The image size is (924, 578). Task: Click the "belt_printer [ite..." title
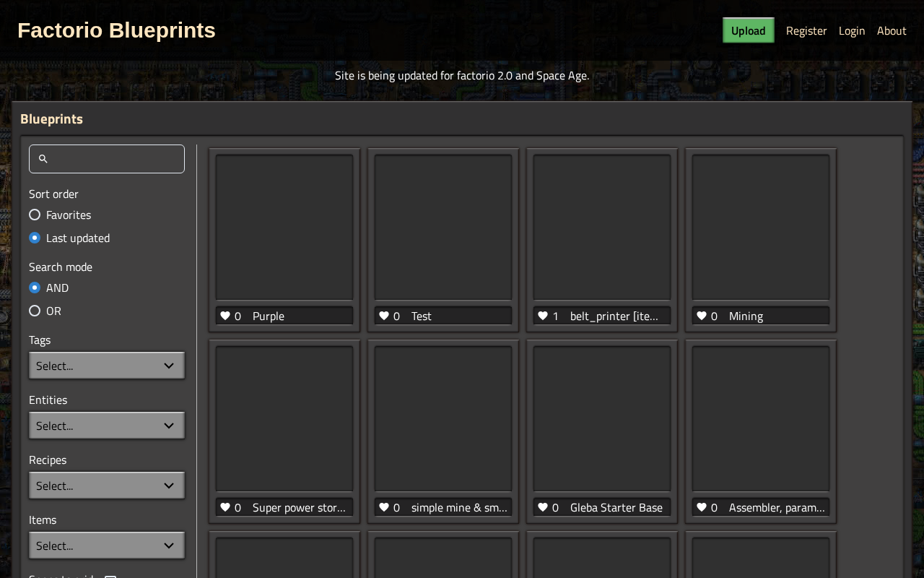coord(614,316)
